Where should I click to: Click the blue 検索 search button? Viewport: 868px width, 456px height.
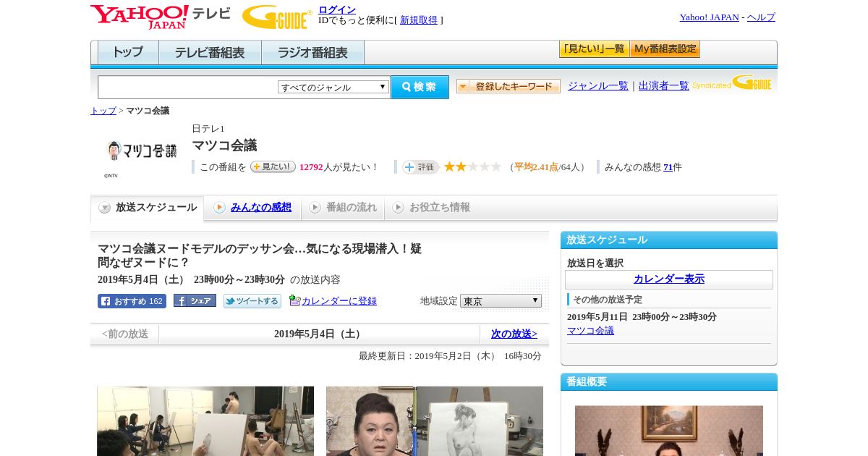pyautogui.click(x=420, y=87)
